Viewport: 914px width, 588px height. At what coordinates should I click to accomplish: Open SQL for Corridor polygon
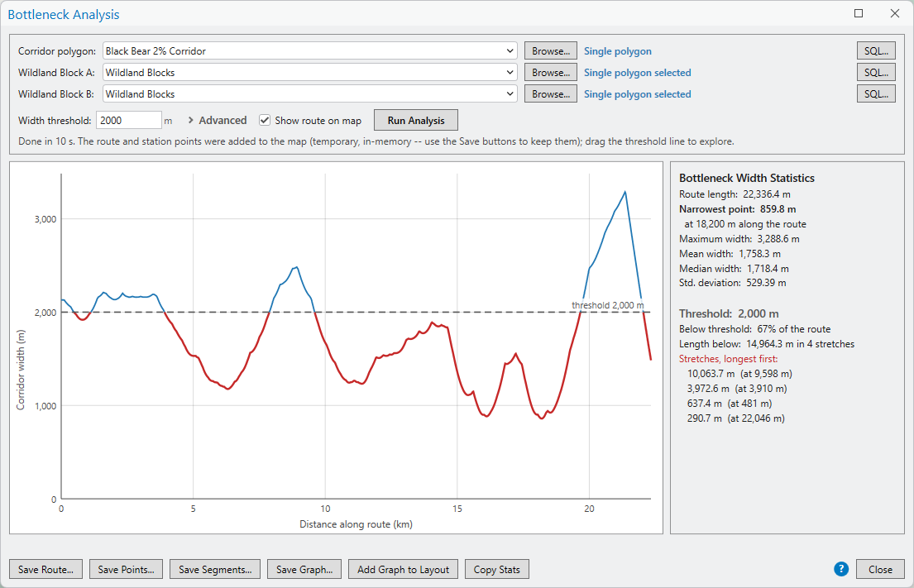click(x=875, y=51)
